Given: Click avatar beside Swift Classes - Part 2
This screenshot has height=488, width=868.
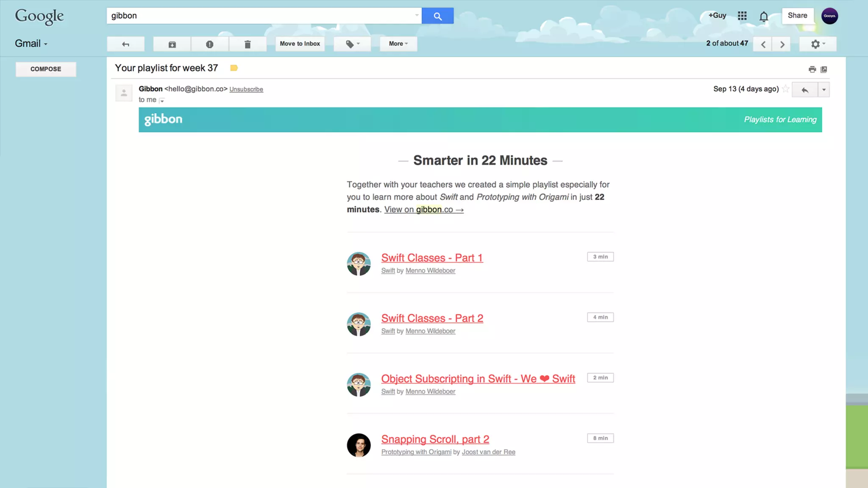Looking at the screenshot, I should (x=359, y=324).
